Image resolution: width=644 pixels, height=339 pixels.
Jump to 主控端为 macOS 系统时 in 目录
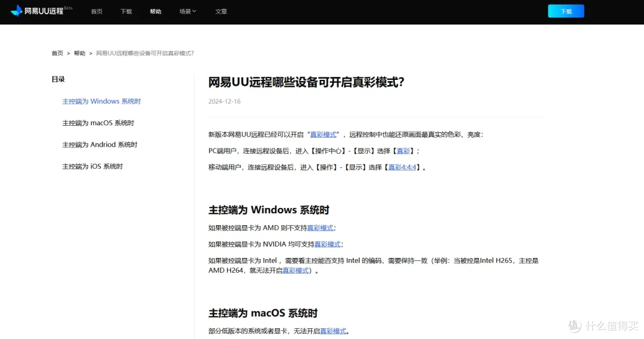click(98, 123)
